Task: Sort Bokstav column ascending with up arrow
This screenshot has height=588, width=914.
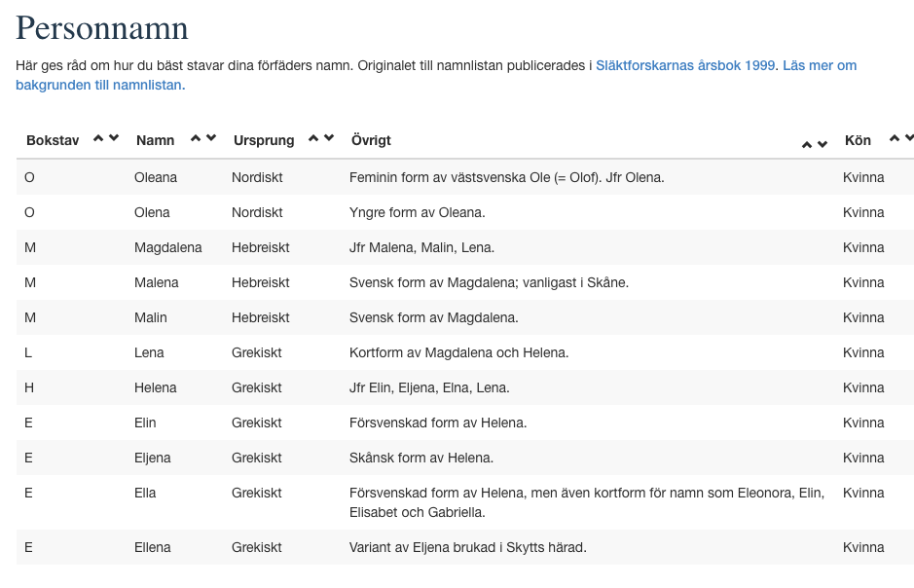Action: [x=98, y=138]
